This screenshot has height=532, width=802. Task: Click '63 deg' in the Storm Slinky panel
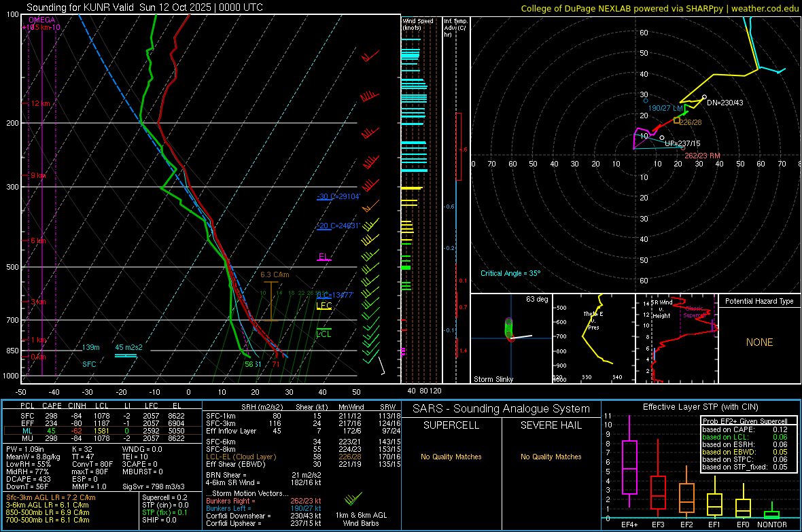pos(537,299)
